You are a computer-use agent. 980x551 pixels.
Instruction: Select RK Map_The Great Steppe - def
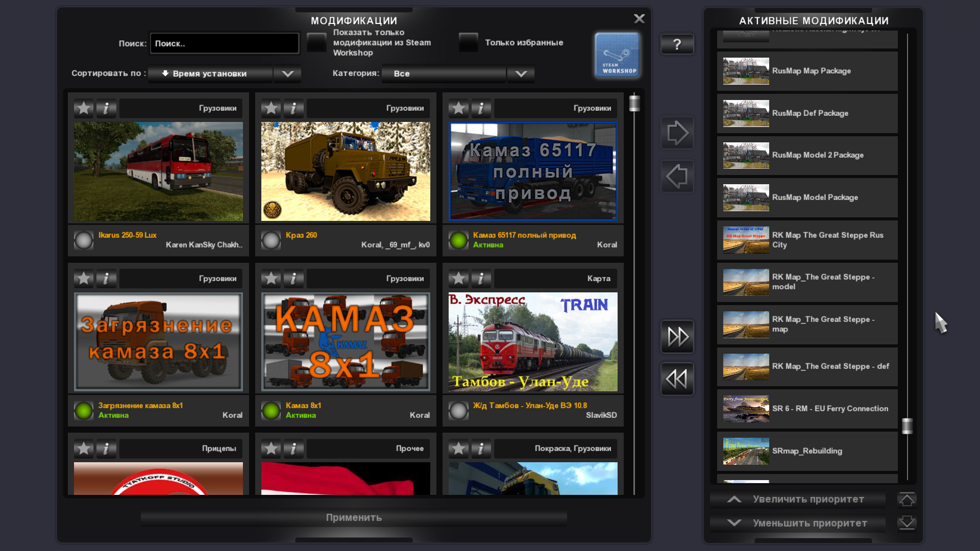pos(807,367)
